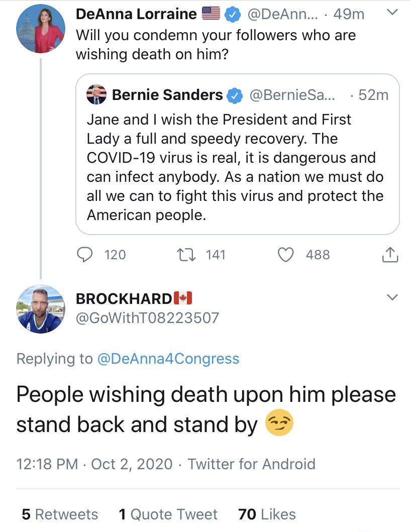Click the BROCKHARD display name
The image size is (410, 532).
pos(124,298)
